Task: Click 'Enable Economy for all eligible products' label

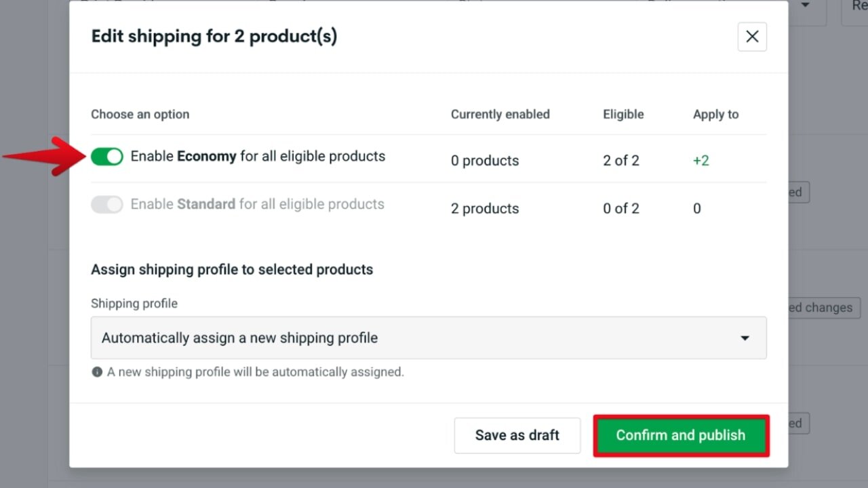Action: click(258, 157)
